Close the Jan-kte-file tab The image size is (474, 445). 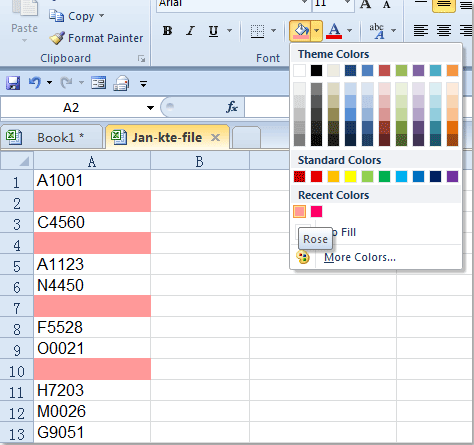click(x=216, y=137)
